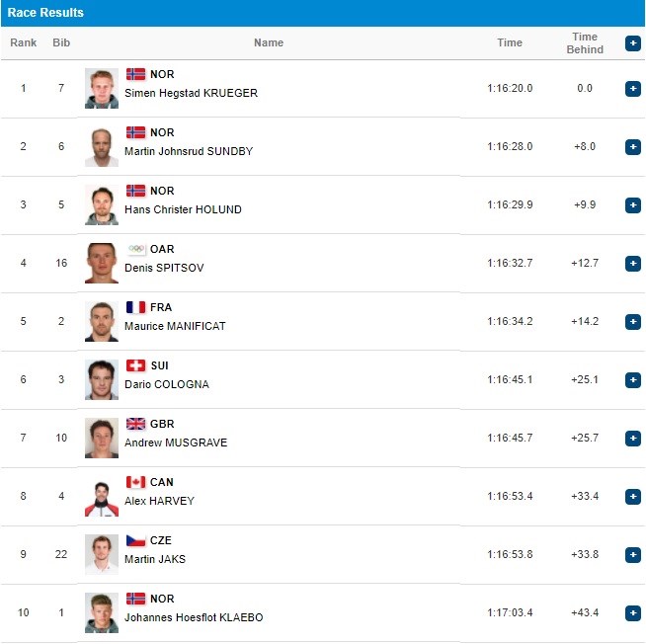Expand details for Martin Johnsrud SUNDBY
Viewport: 646px width, 644px height.
tap(632, 147)
